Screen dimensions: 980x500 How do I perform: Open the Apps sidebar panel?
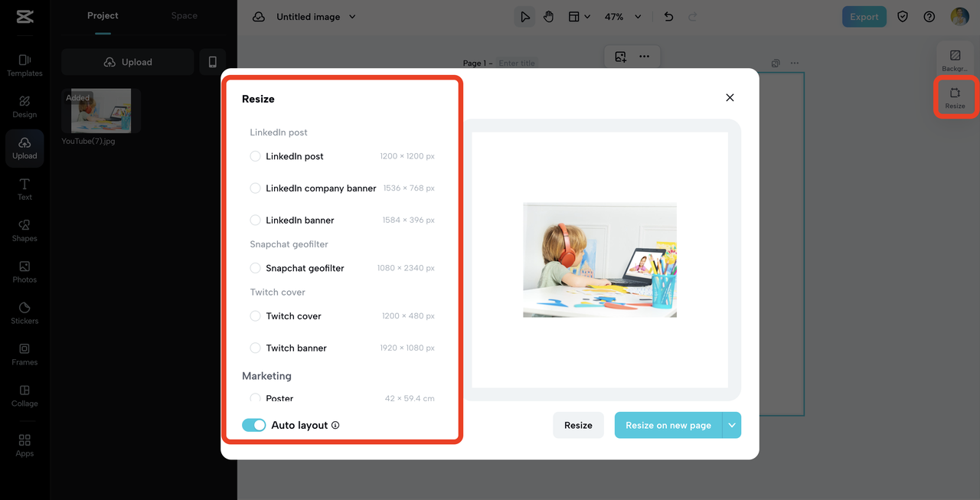point(24,445)
